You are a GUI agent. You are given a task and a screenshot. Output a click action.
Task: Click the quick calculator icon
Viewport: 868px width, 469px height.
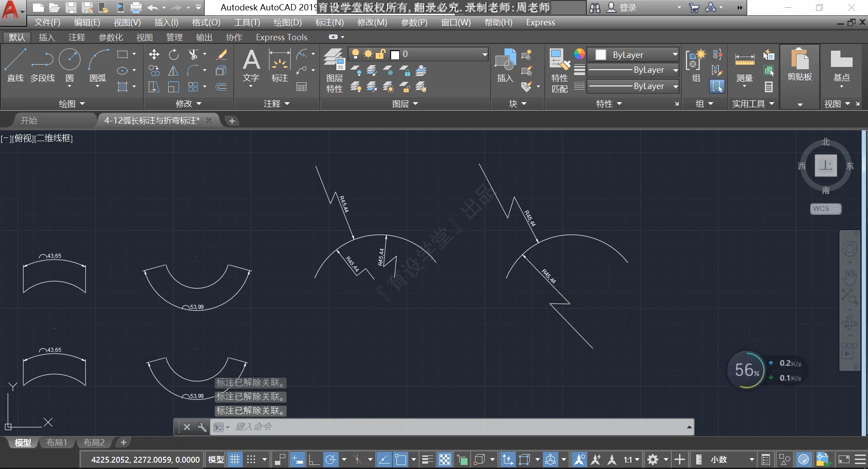click(x=769, y=87)
